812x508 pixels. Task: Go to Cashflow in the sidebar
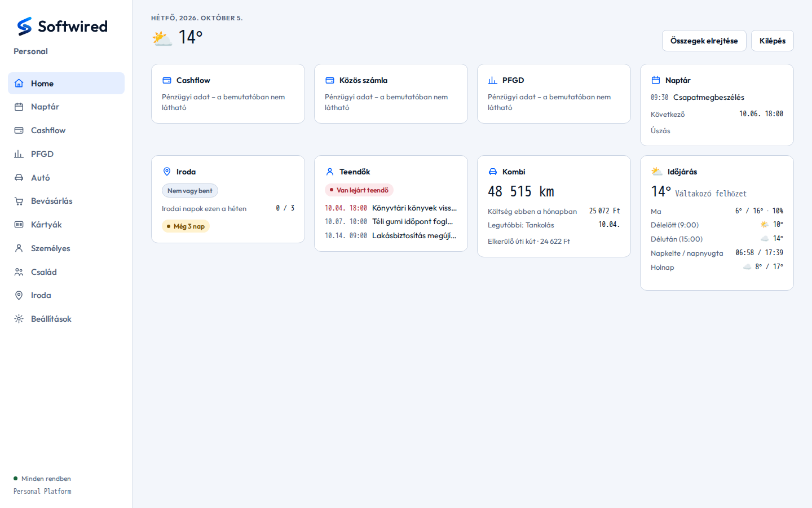(66, 130)
